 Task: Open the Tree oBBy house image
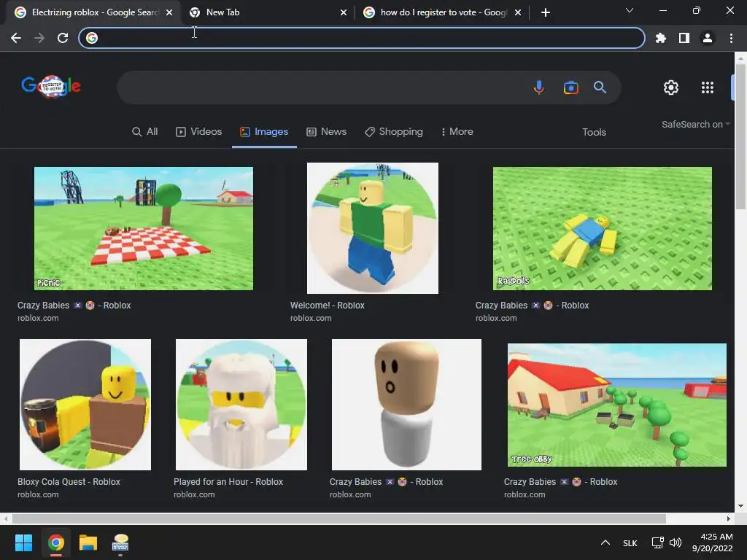click(617, 405)
